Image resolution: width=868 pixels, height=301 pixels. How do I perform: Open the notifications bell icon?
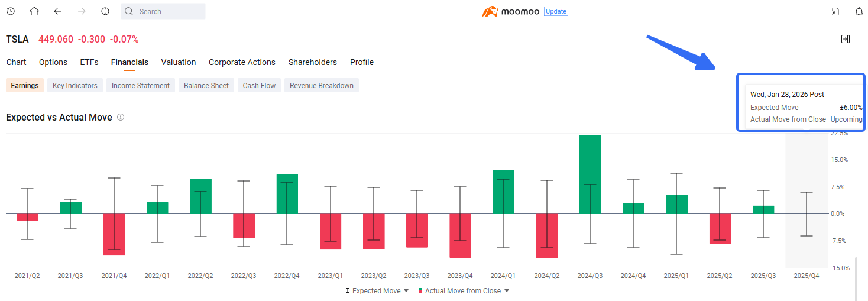coord(859,11)
